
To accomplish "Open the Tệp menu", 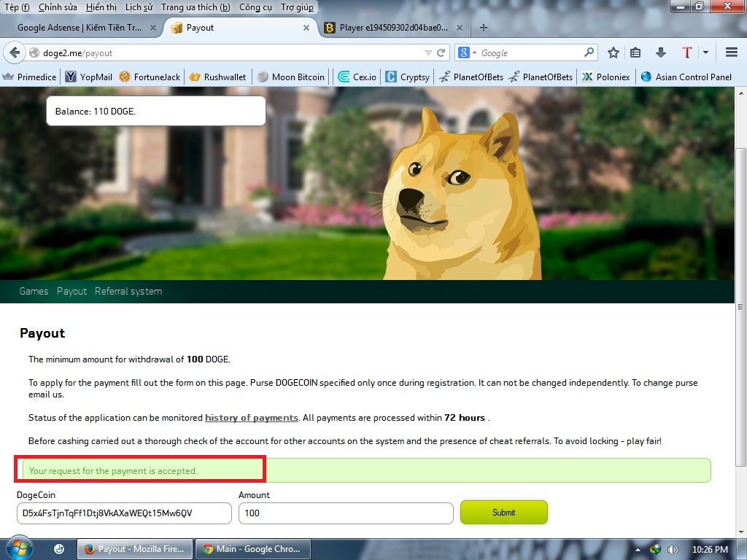I will pos(17,7).
